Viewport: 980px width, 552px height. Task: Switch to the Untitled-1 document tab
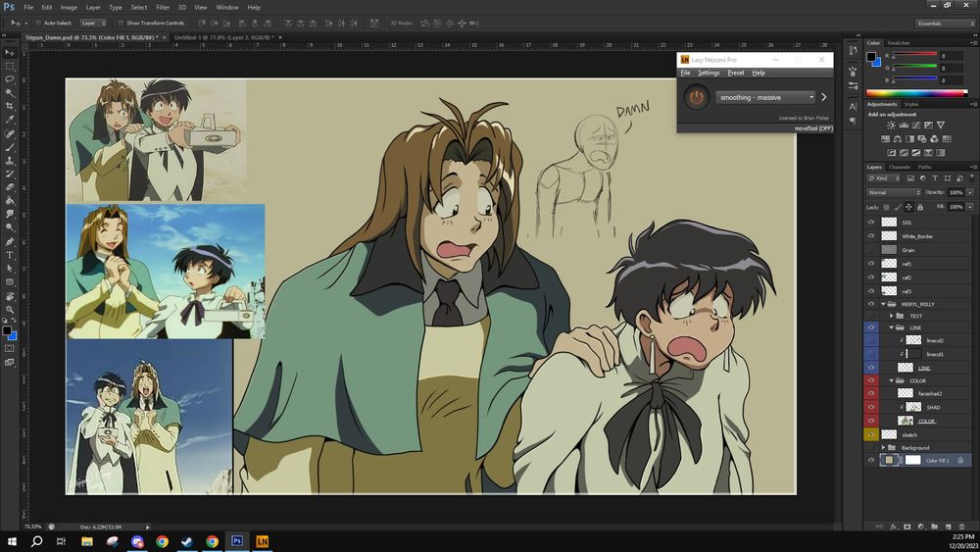point(223,37)
